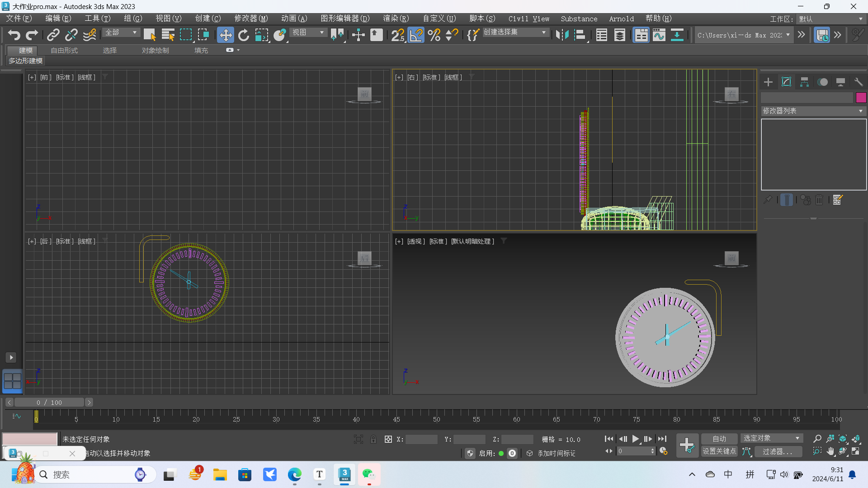Click the Redo arrow icon

pos(32,35)
